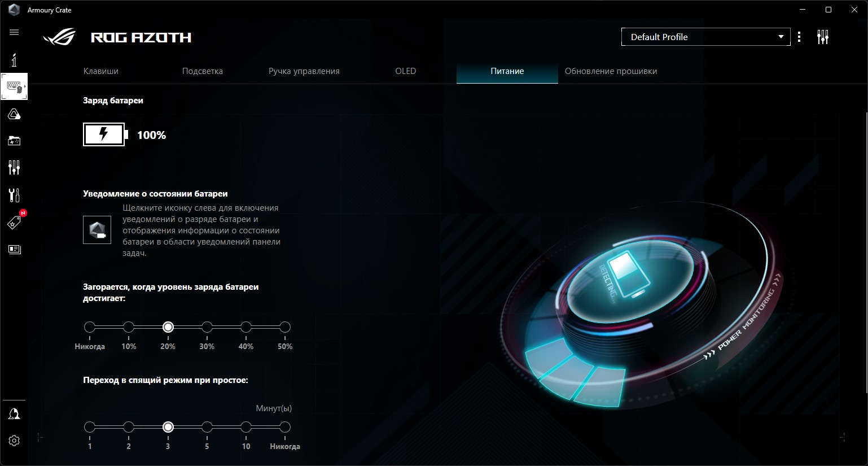Set sleep timeout to 5 minutes
Image resolution: width=868 pixels, height=466 pixels.
pos(207,427)
